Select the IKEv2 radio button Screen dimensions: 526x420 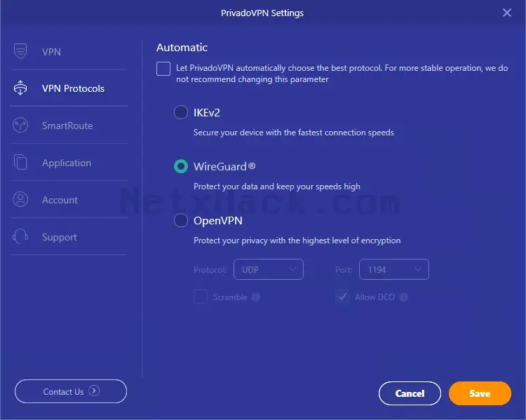point(181,112)
